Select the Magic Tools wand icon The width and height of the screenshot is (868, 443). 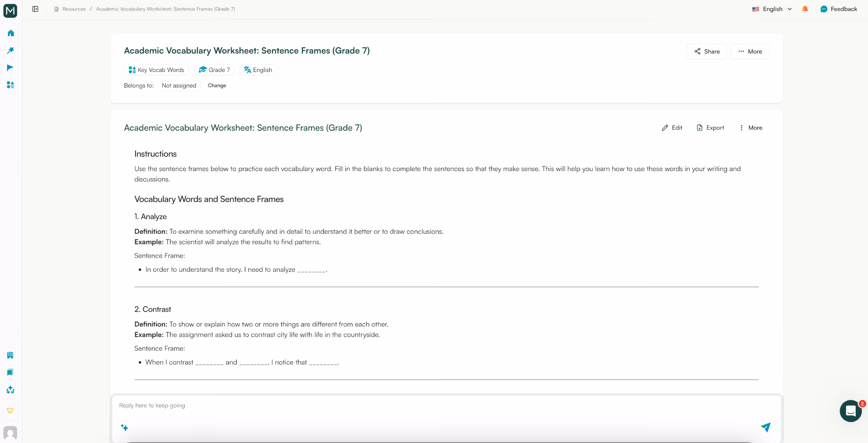click(x=10, y=50)
